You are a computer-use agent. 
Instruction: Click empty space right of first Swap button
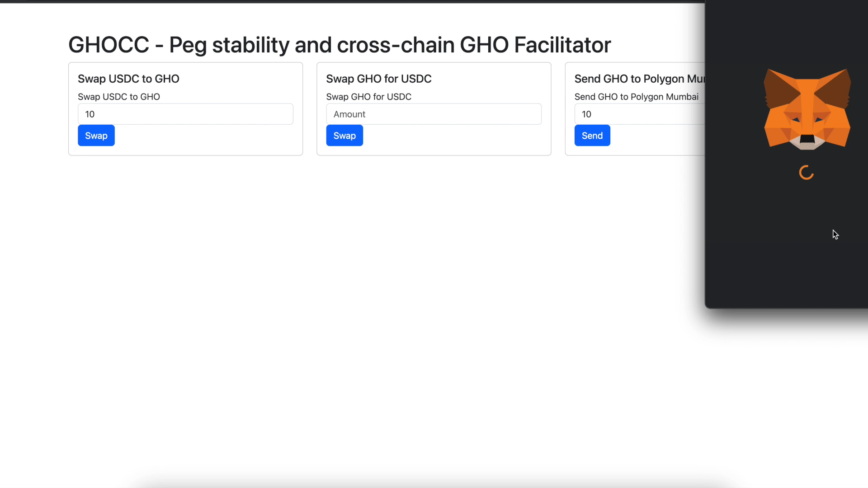(x=203, y=136)
